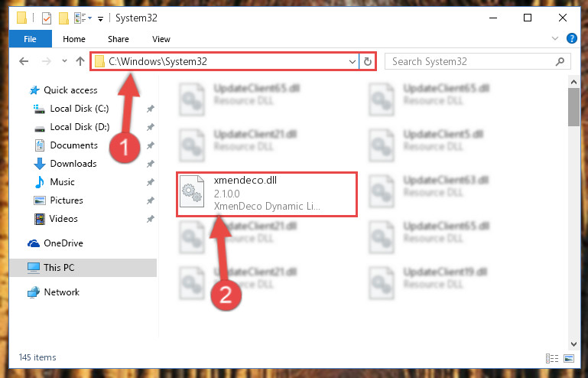Viewport: 588px width, 378px height.
Task: Go up one folder level arrow
Action: pyautogui.click(x=80, y=61)
